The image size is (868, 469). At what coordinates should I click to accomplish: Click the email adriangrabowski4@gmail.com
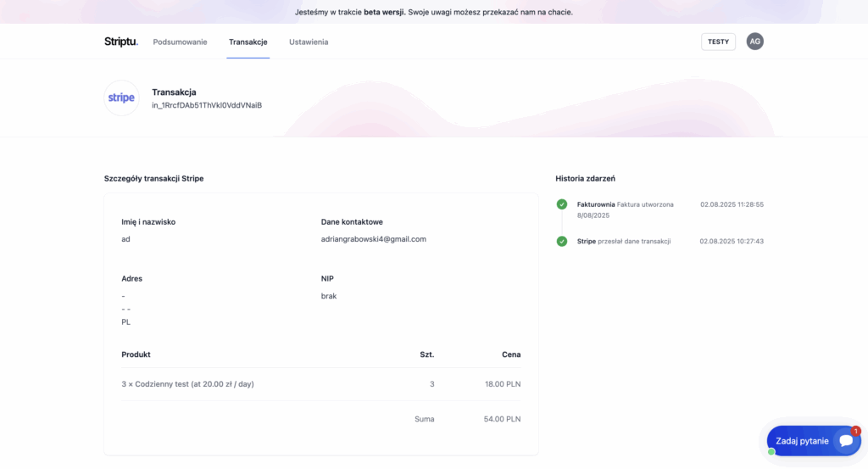[374, 239]
